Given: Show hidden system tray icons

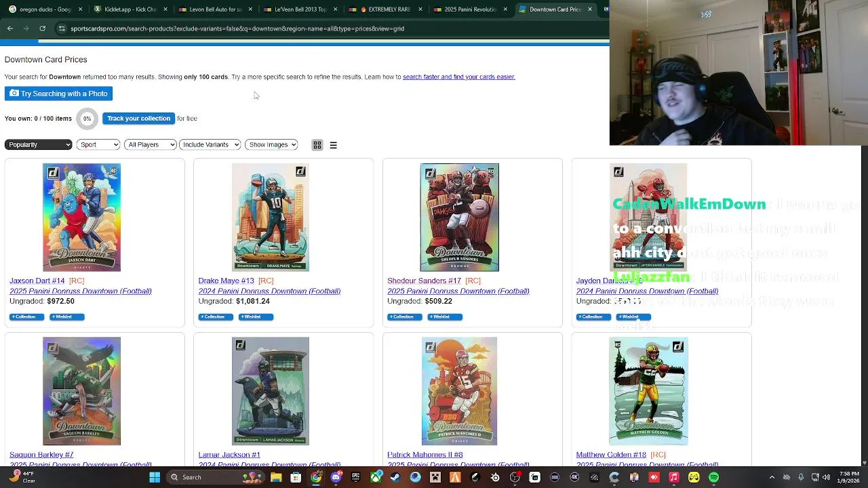Looking at the screenshot, I should click(772, 477).
